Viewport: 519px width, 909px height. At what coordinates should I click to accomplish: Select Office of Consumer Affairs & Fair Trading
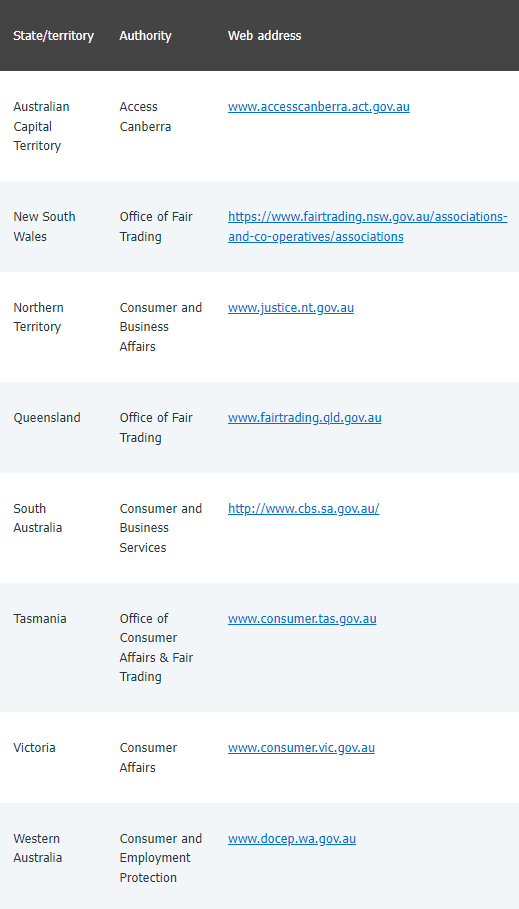pos(156,648)
